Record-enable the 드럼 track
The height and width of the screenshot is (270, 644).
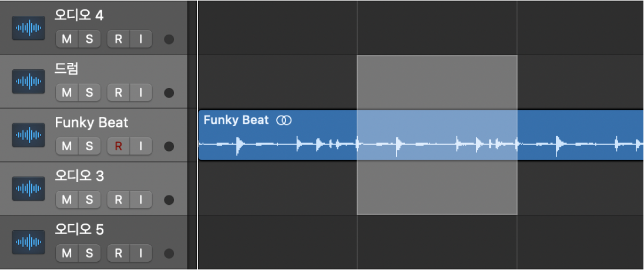click(118, 93)
